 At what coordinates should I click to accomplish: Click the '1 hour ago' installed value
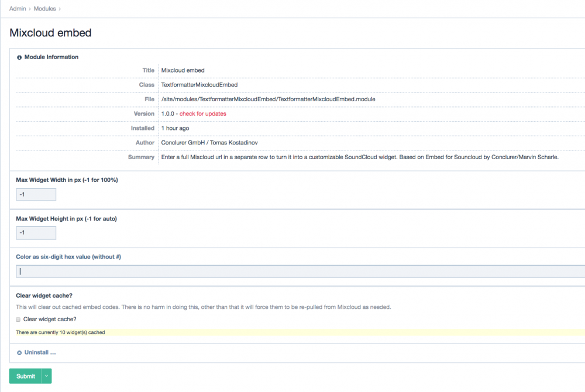[175, 128]
